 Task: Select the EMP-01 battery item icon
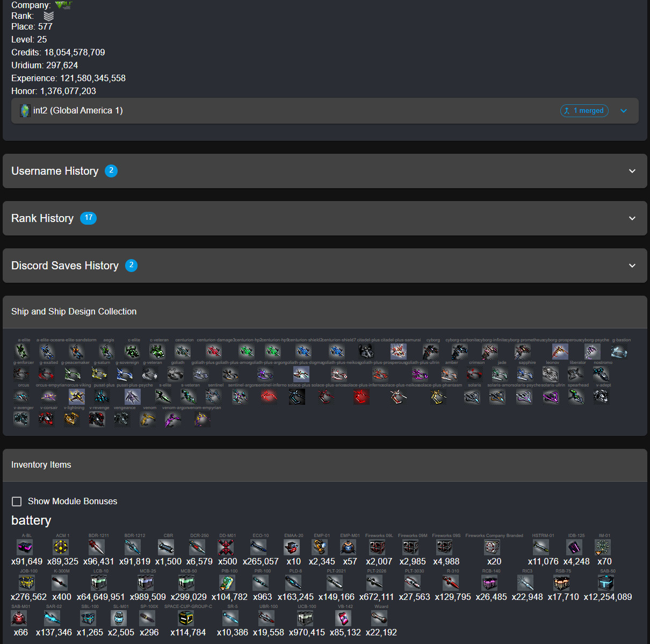click(x=320, y=547)
